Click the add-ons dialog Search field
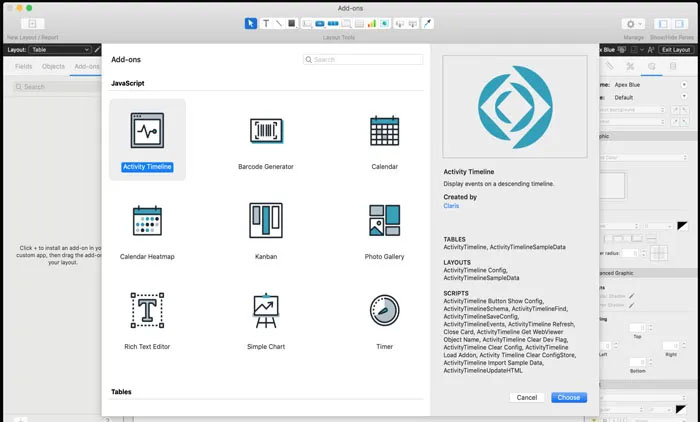The image size is (700, 422). (x=363, y=59)
